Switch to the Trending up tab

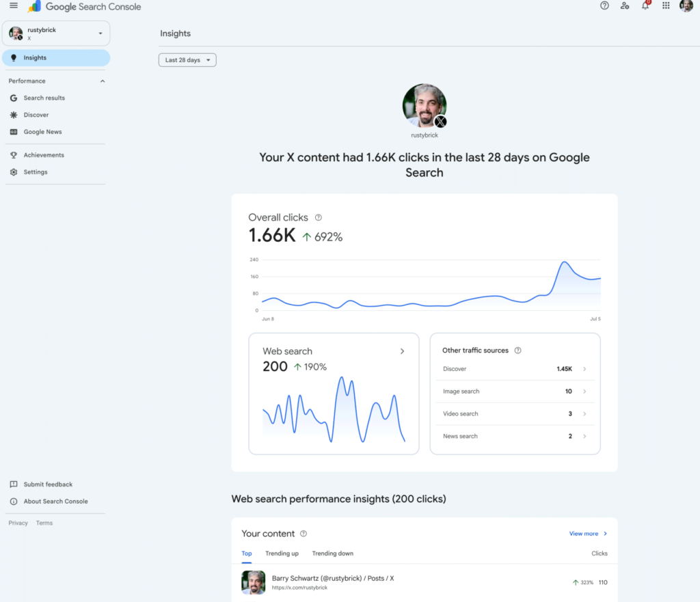282,553
